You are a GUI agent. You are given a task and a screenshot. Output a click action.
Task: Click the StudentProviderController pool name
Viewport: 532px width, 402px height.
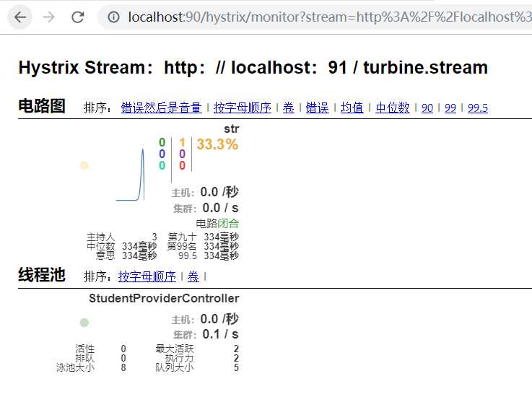click(164, 298)
